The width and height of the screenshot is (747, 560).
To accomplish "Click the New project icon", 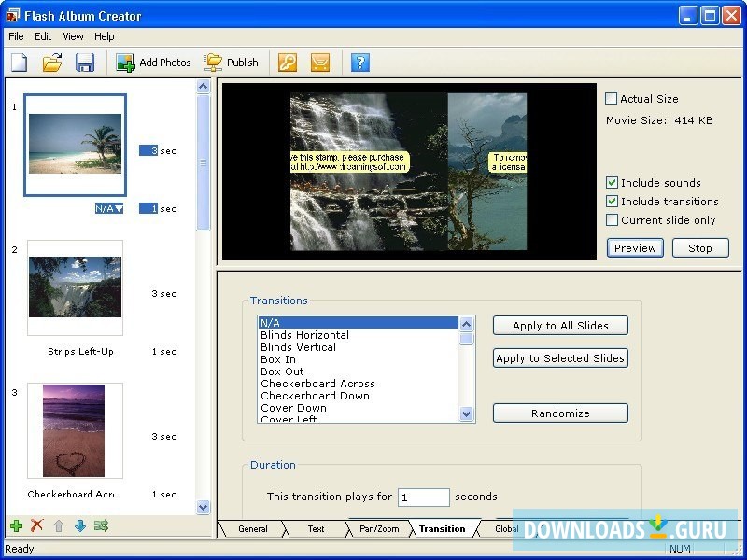I will coord(20,63).
